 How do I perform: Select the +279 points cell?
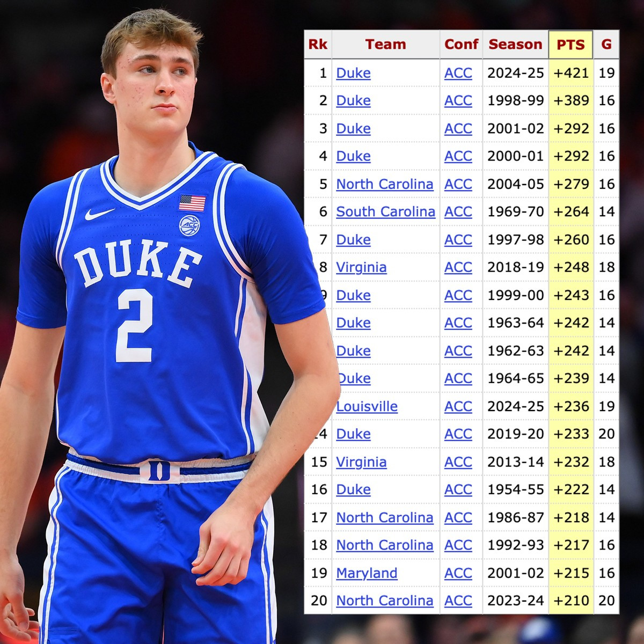(x=571, y=184)
